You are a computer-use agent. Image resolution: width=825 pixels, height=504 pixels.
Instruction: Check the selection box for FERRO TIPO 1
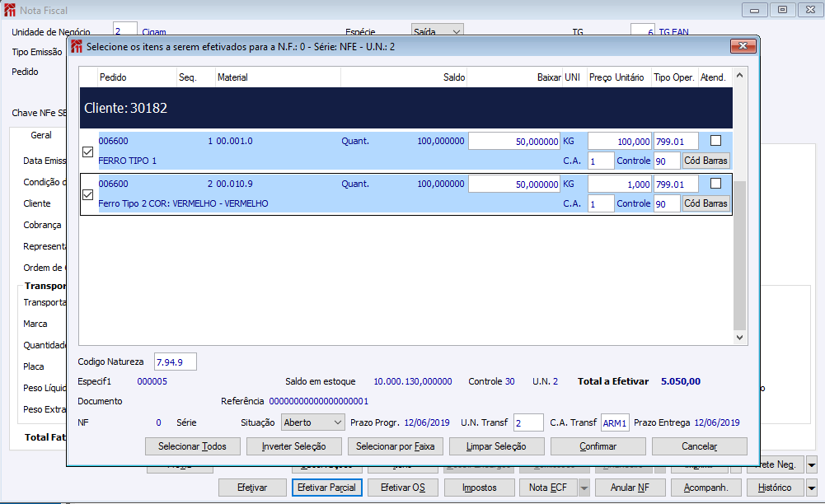88,152
